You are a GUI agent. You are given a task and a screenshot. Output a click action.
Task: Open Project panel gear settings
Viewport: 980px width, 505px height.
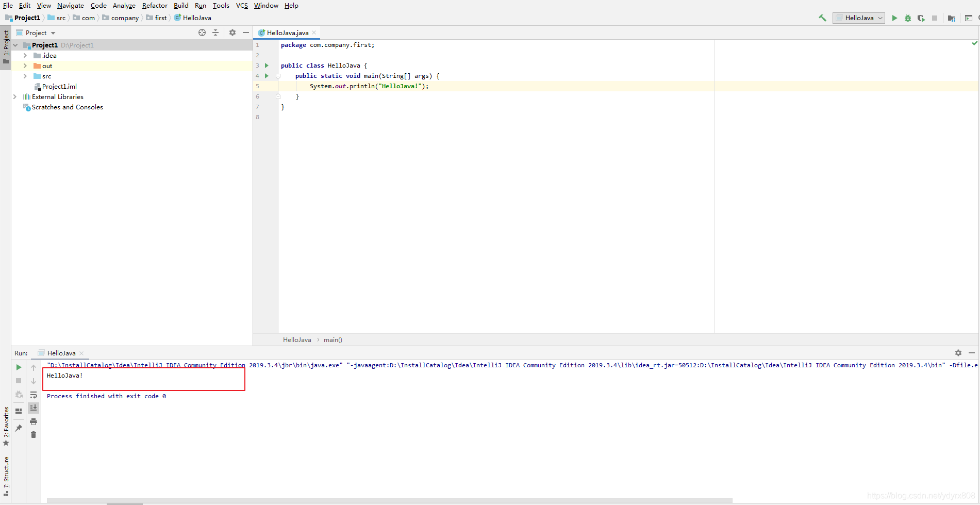232,32
